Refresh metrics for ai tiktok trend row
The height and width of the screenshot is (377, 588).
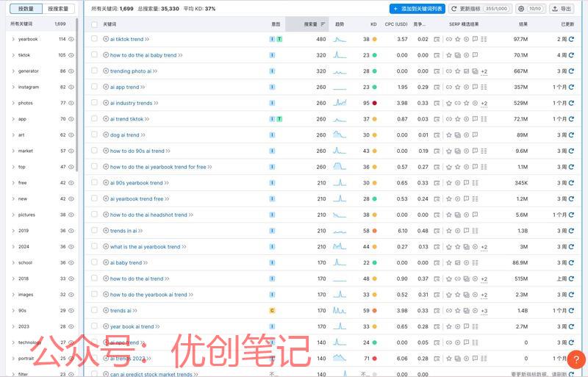[x=571, y=39]
